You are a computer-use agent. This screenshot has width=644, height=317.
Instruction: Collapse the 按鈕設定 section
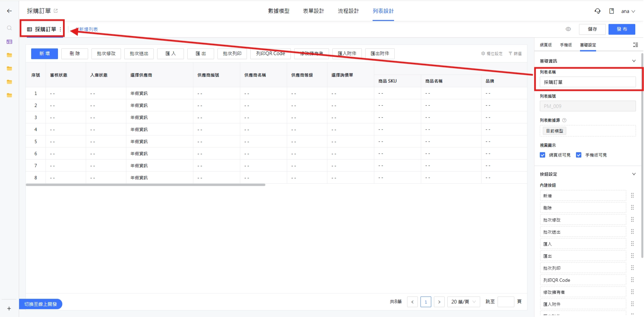[634, 174]
